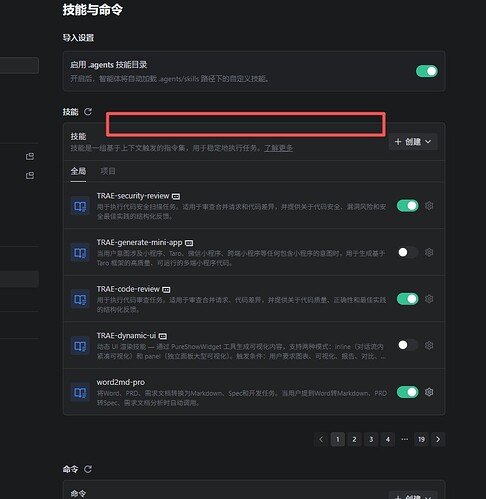The image size is (486, 499).
Task: Click built-in badge next to TRAE-generate-mini-app
Action: click(x=189, y=243)
